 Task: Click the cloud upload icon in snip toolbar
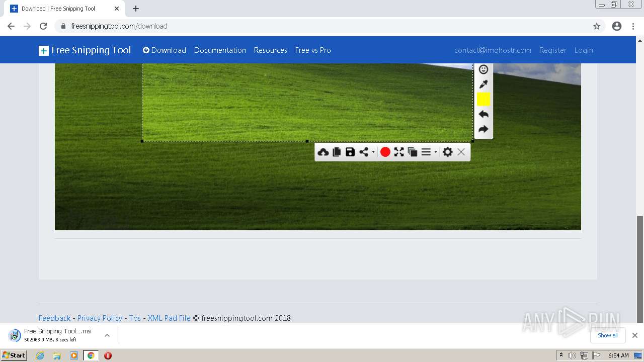tap(323, 152)
